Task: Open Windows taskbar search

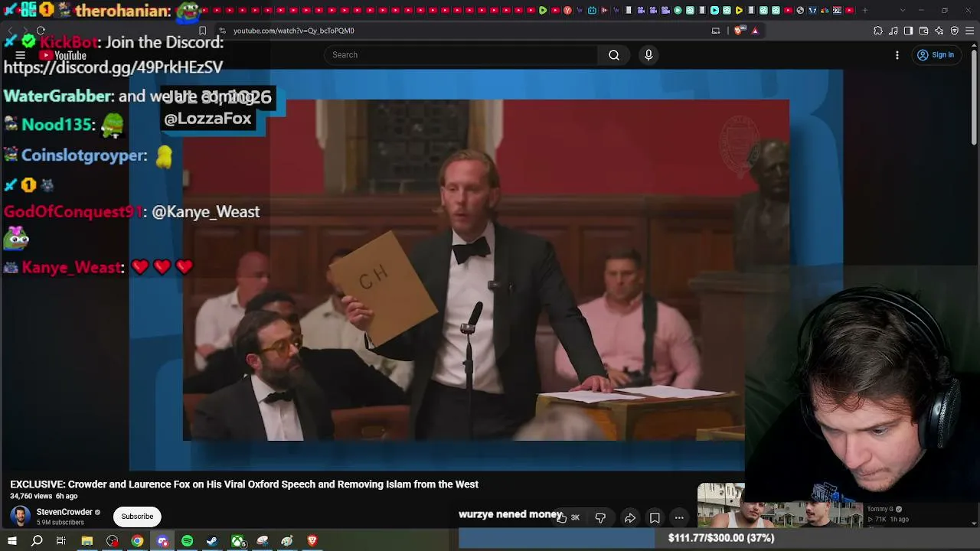Action: (x=37, y=541)
